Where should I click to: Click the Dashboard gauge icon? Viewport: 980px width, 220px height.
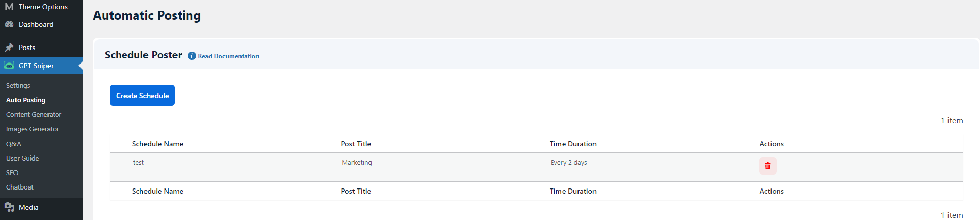(x=9, y=24)
